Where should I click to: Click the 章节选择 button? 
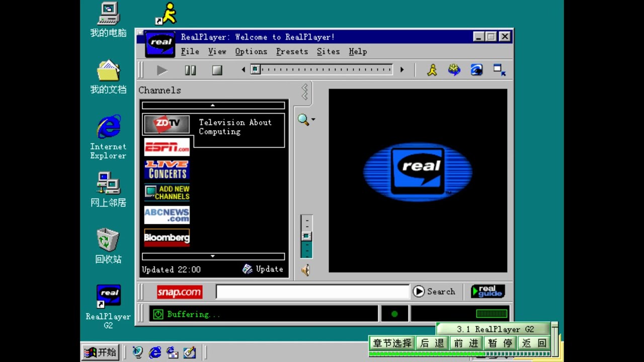[x=392, y=343]
